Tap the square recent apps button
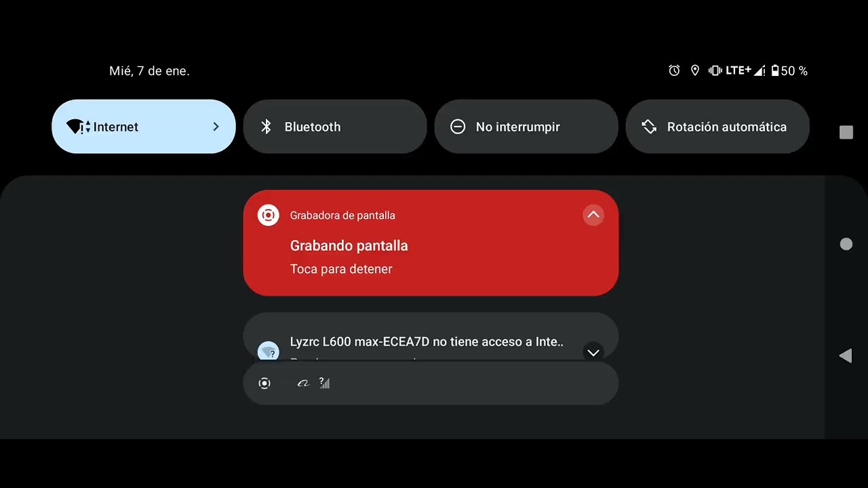 pyautogui.click(x=846, y=132)
